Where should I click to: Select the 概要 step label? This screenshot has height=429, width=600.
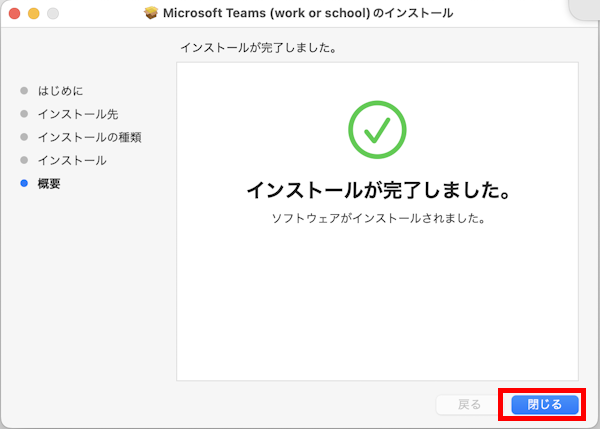(49, 183)
